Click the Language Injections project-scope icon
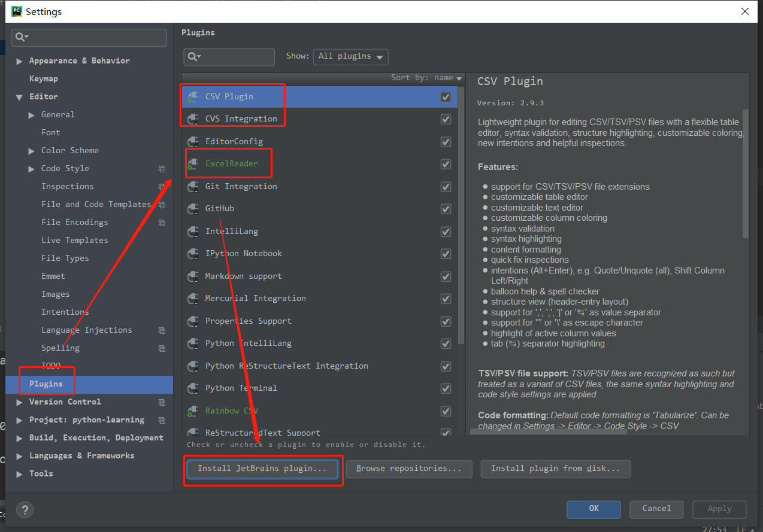 162,330
